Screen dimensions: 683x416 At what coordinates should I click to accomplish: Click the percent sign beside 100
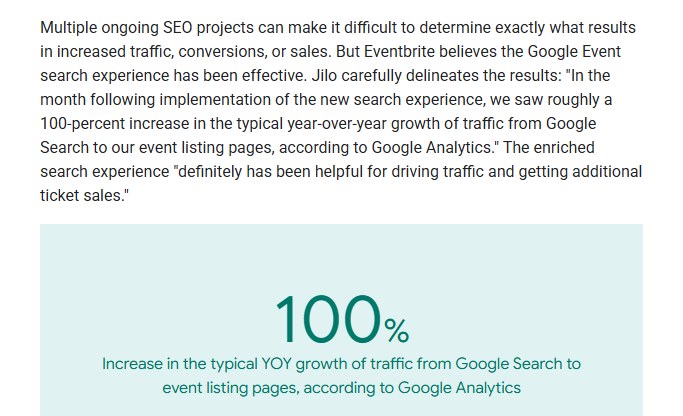click(x=397, y=331)
